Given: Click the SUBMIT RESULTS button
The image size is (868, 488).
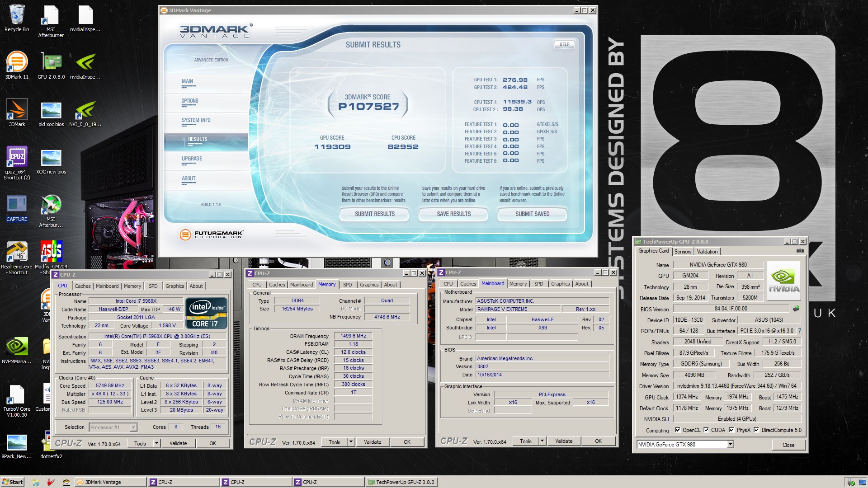Looking at the screenshot, I should point(374,214).
